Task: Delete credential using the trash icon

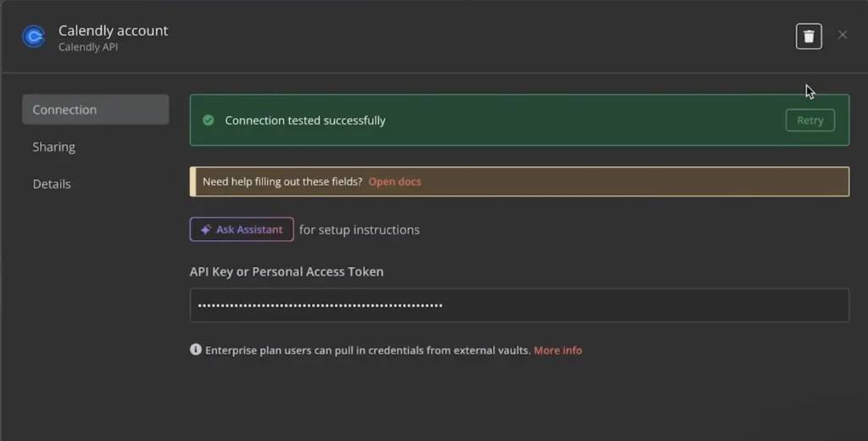Action: pos(809,36)
